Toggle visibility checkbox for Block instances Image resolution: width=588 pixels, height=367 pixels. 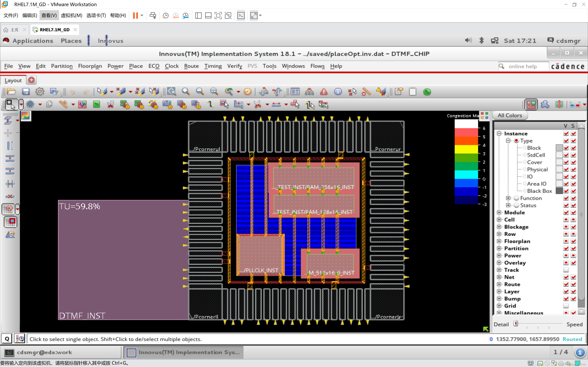tap(566, 148)
